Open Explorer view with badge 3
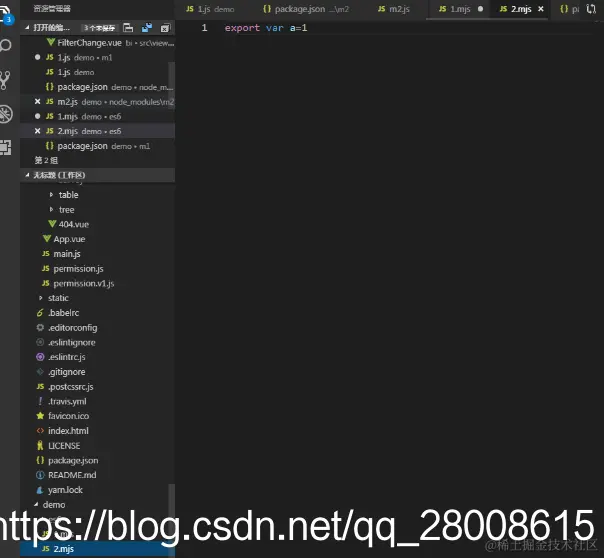The height and width of the screenshot is (558, 604). [6, 13]
